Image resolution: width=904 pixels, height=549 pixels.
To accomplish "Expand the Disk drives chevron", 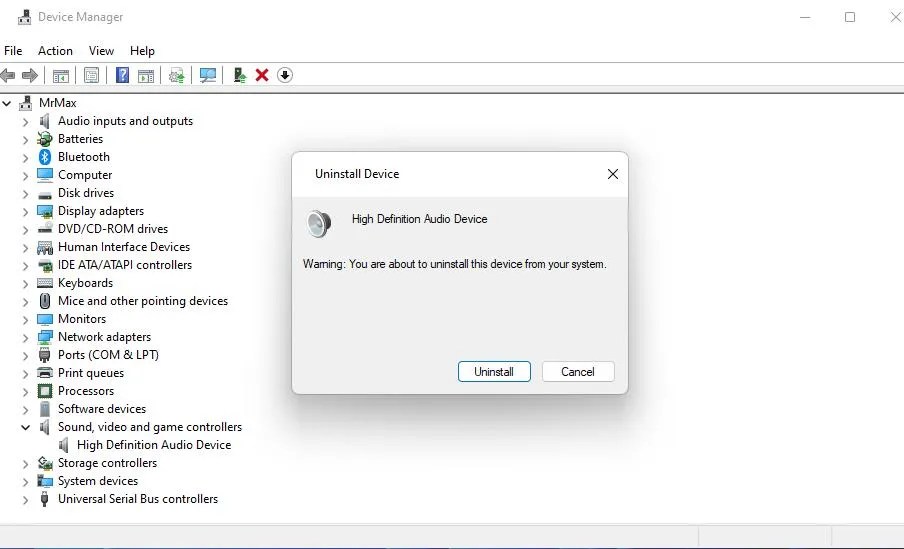I will point(25,194).
